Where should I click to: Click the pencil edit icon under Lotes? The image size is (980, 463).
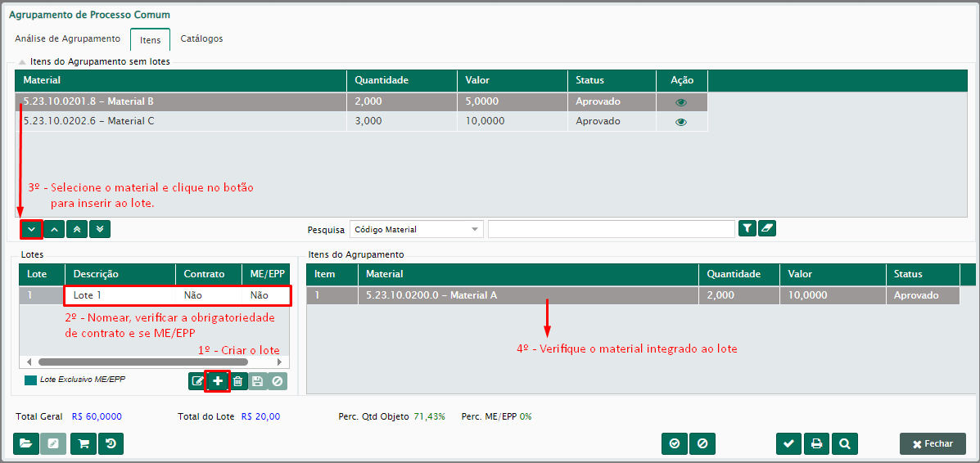pos(197,381)
